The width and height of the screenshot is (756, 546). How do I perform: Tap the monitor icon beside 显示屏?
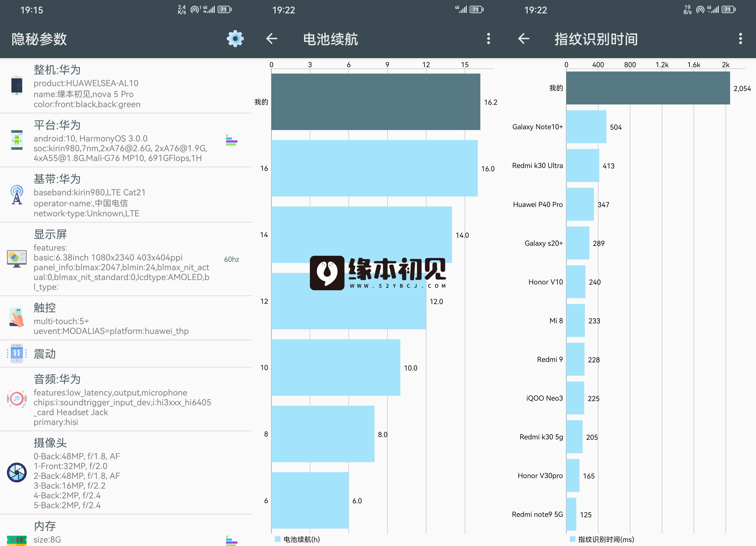pos(17,259)
